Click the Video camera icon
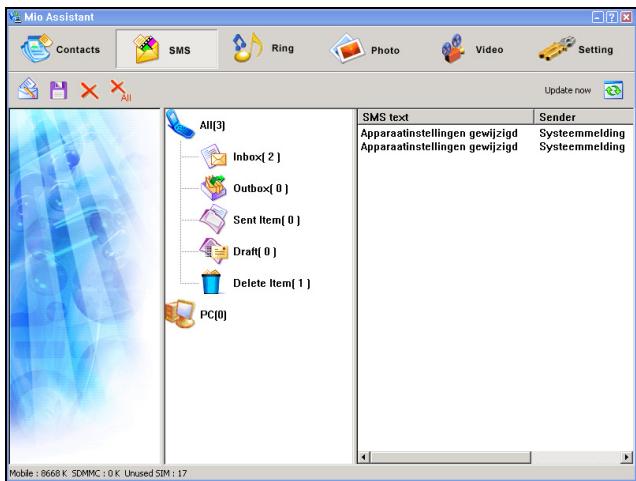 point(453,49)
